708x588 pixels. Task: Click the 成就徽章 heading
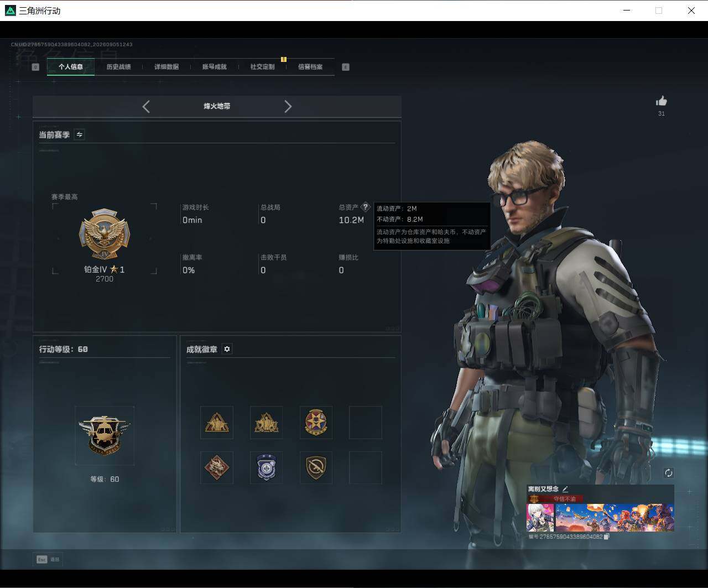202,349
